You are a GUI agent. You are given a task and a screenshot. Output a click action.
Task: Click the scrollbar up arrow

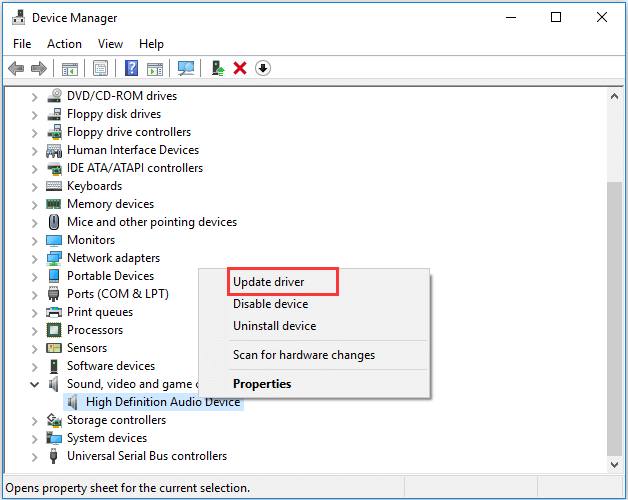[x=614, y=97]
